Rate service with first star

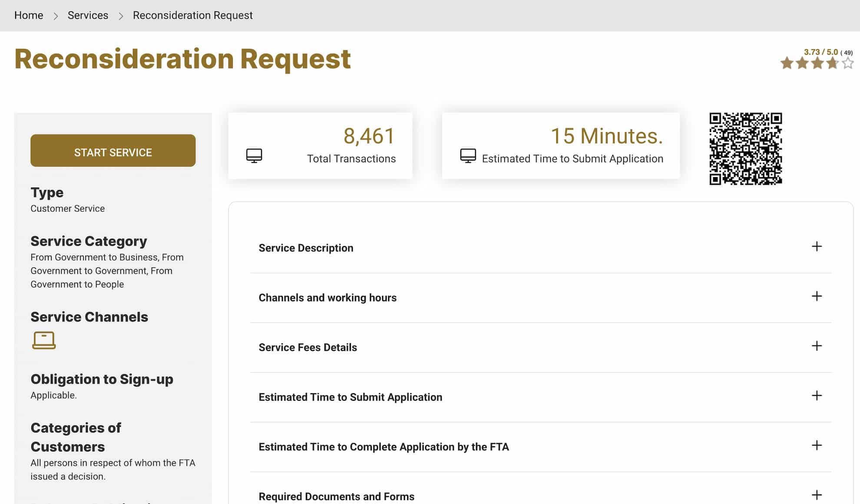(x=787, y=63)
